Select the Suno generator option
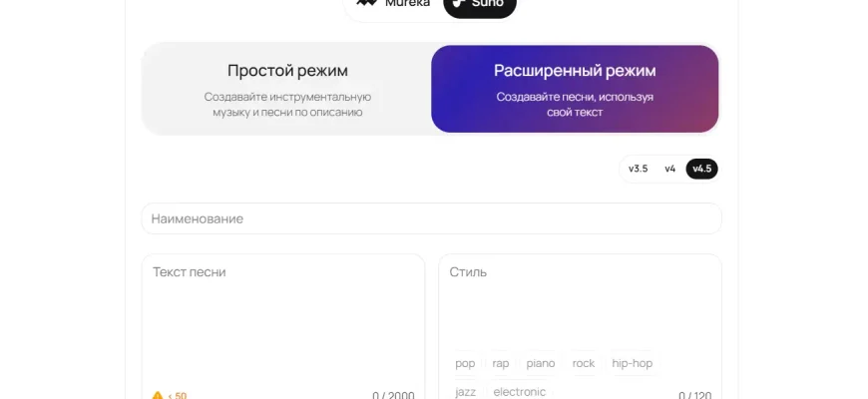The width and height of the screenshot is (868, 399). 480,5
